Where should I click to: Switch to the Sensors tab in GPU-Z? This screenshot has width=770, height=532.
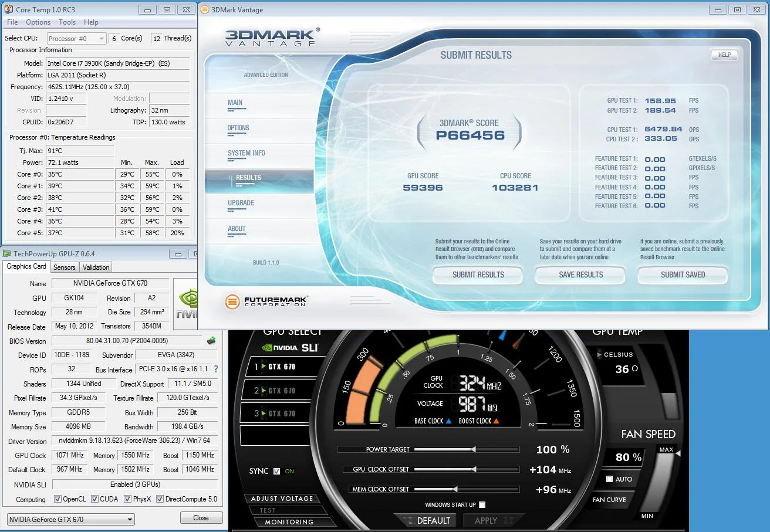65,267
